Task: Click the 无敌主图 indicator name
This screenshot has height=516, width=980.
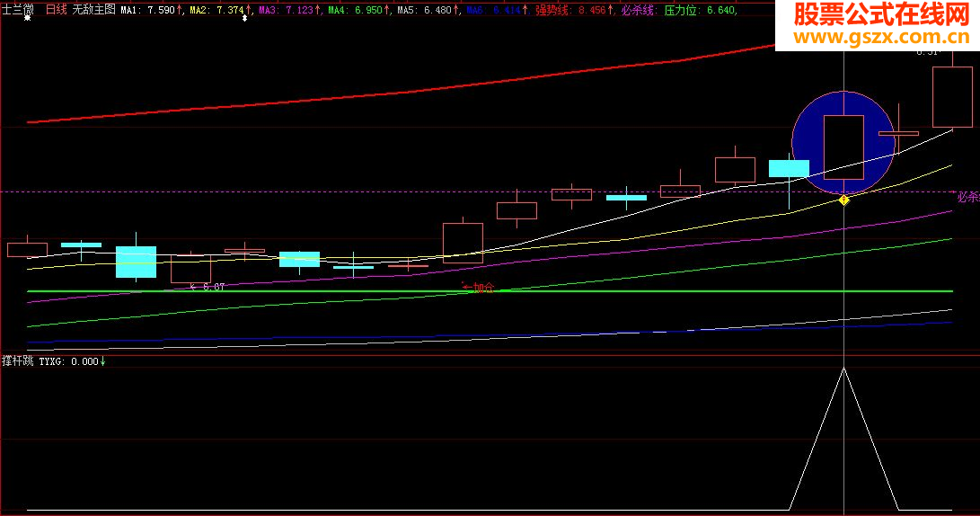Action: (93, 9)
